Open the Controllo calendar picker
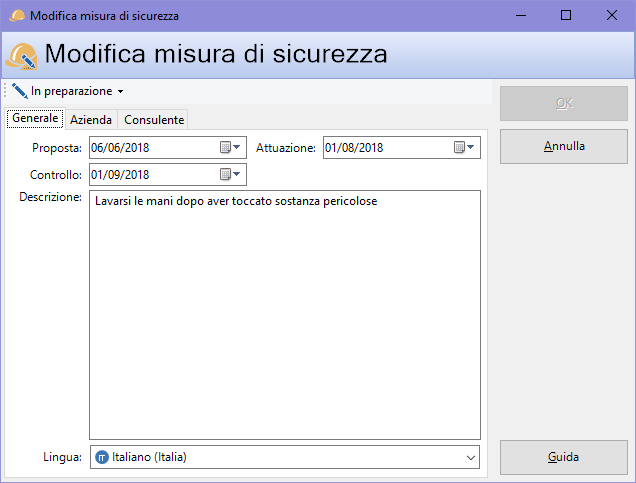 230,174
